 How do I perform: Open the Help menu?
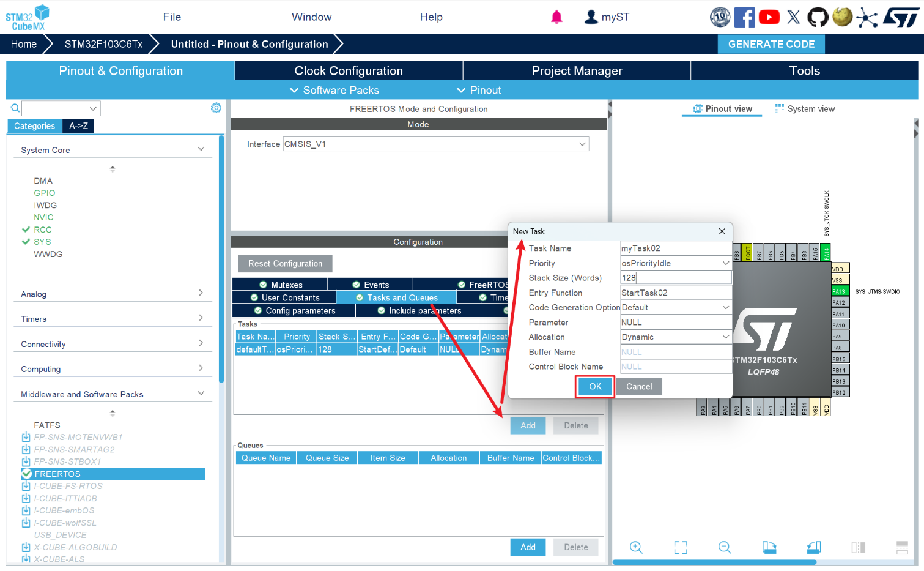tap(431, 17)
